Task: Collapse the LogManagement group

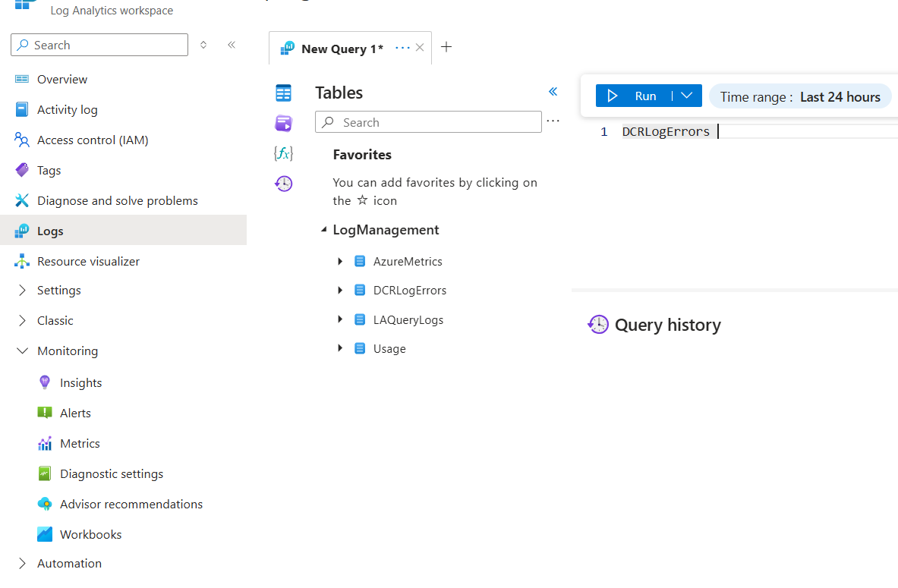Action: [323, 230]
